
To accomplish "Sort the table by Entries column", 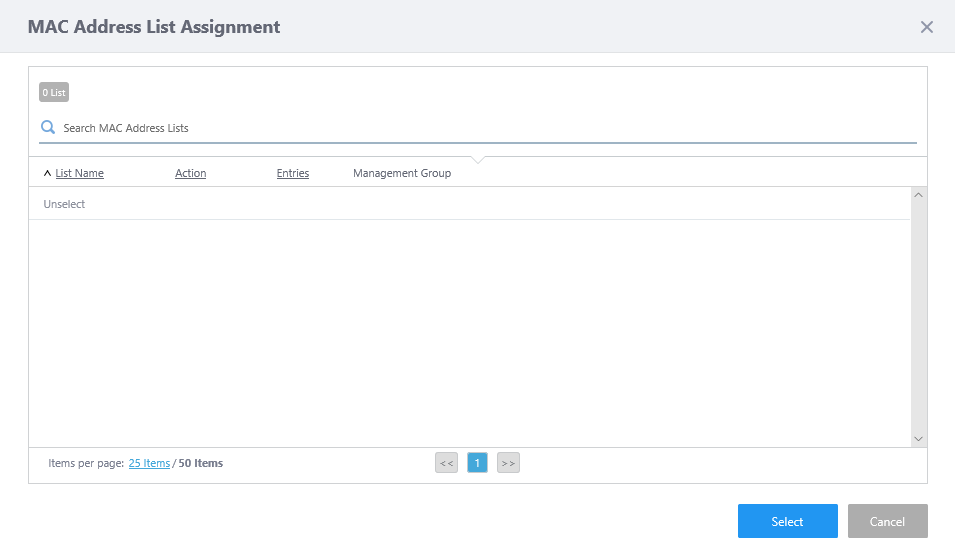I will tap(292, 173).
